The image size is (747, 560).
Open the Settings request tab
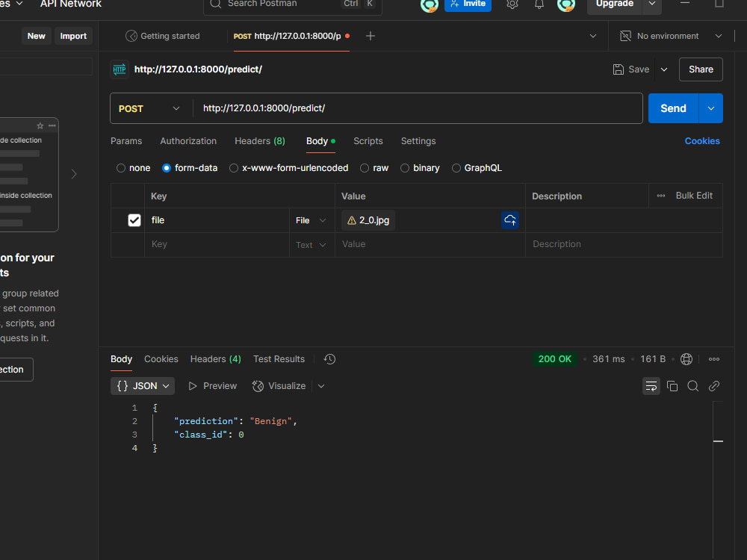coord(418,141)
